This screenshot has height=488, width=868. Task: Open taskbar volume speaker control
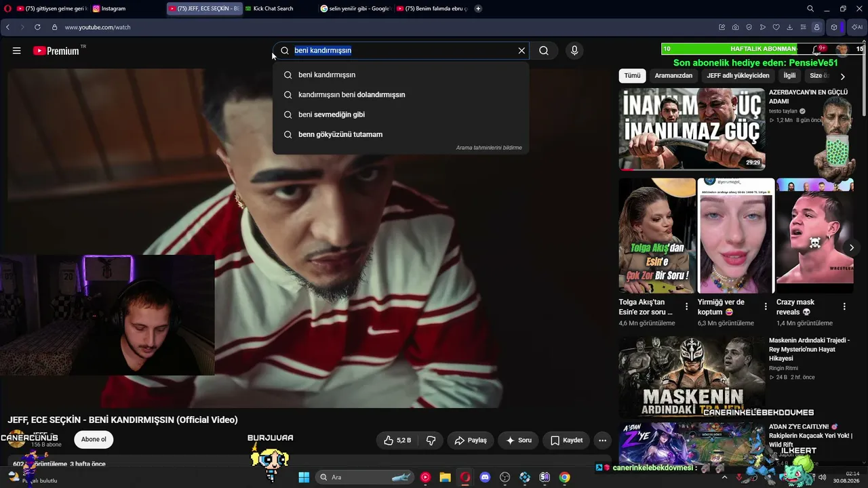point(823,477)
